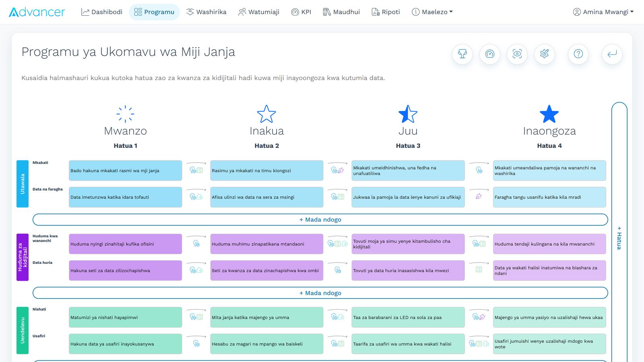Screen dimensions: 644x362
Task: Open the Maelezo dropdown menu
Action: (432, 12)
